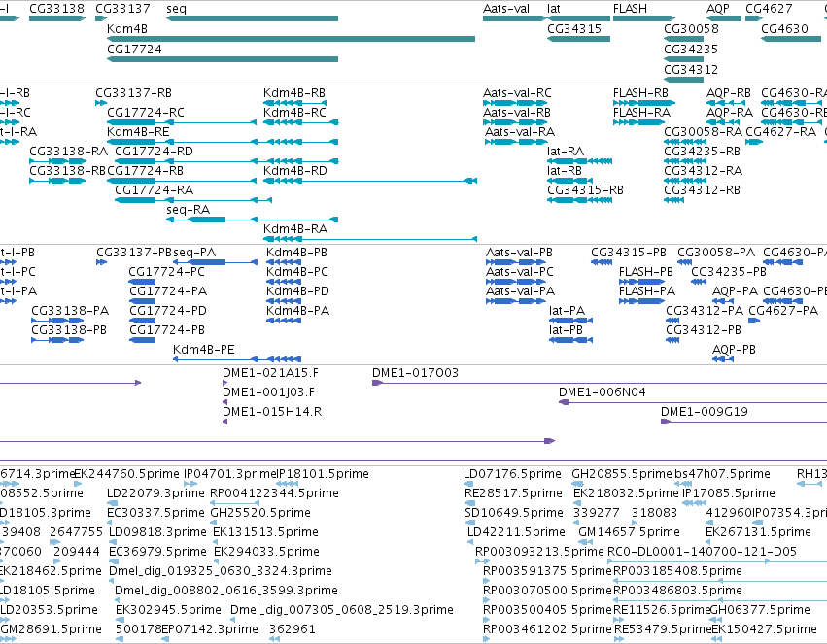Click transcript Kdm4B-RE label
Viewport: 827px width, 644px height.
pyautogui.click(x=138, y=132)
